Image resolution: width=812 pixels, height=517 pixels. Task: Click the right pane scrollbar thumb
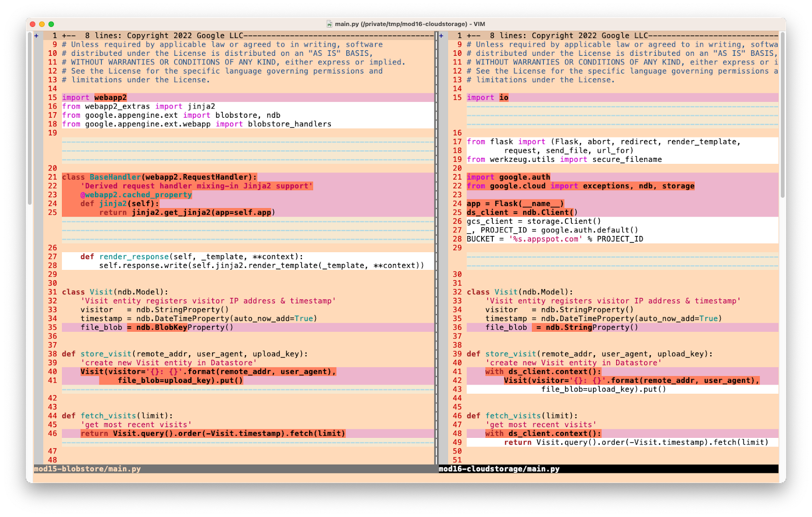pos(782,114)
